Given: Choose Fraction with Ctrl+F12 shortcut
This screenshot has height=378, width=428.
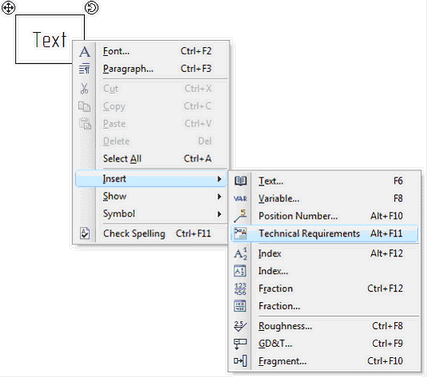Looking at the screenshot, I should coord(324,289).
